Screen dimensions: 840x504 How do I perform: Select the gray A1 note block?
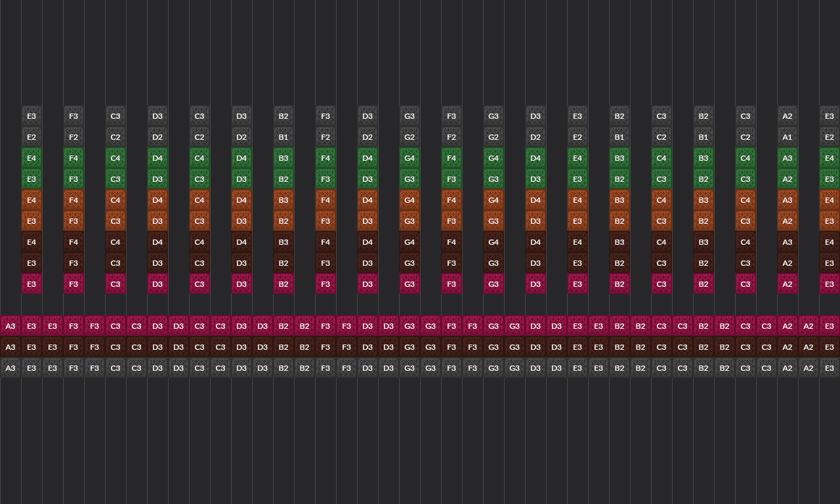coord(787,137)
